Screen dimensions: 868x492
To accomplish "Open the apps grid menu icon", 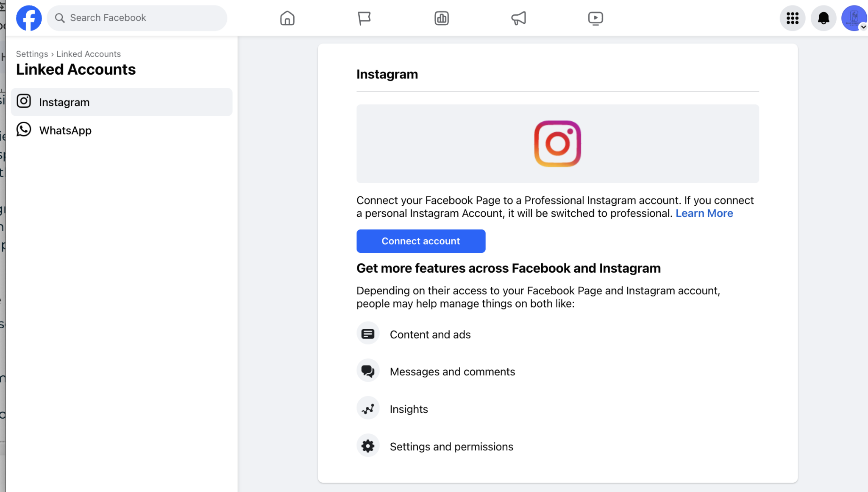I will click(x=792, y=18).
